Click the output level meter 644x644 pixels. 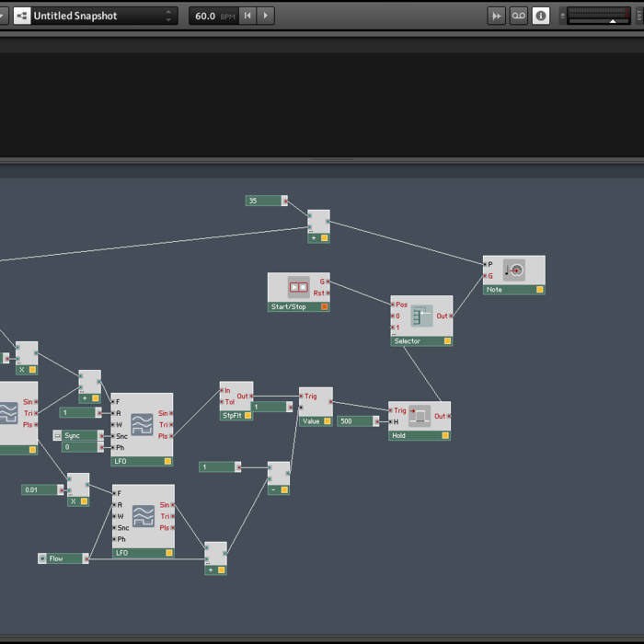click(601, 16)
